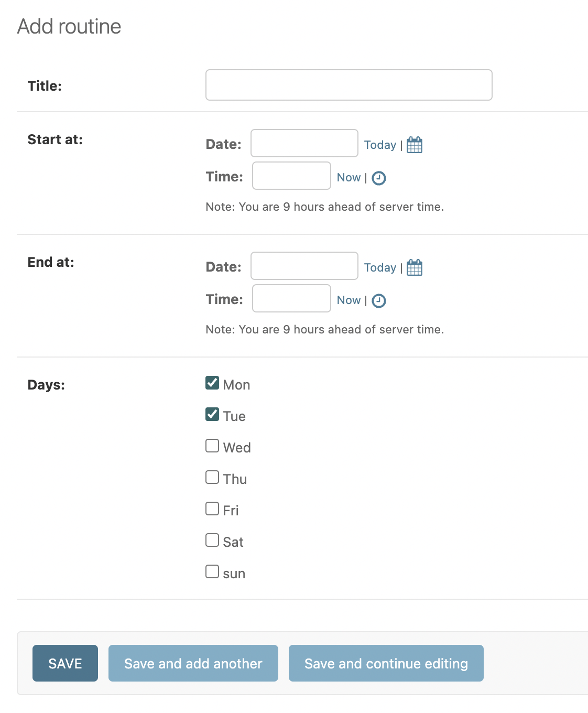Open the End at clock picker icon
This screenshot has width=588, height=713.
[x=378, y=301]
